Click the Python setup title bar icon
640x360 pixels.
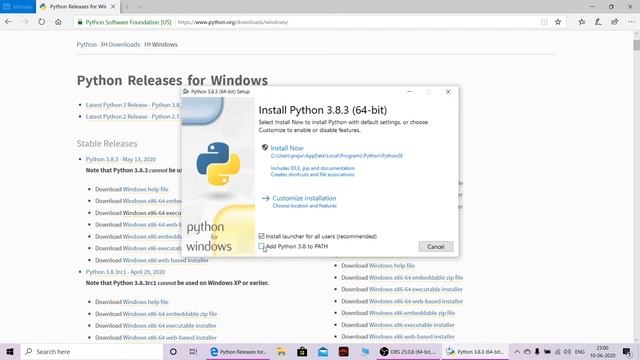pyautogui.click(x=186, y=91)
